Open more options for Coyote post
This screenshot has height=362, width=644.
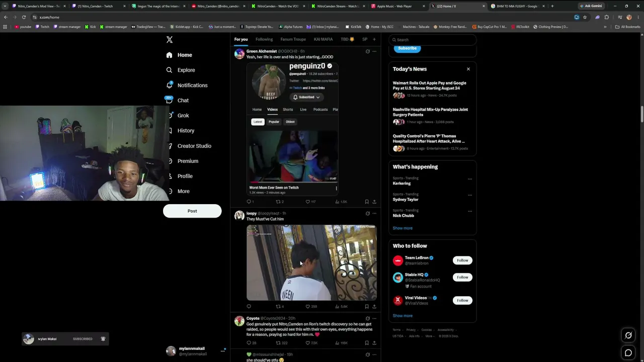(374, 318)
